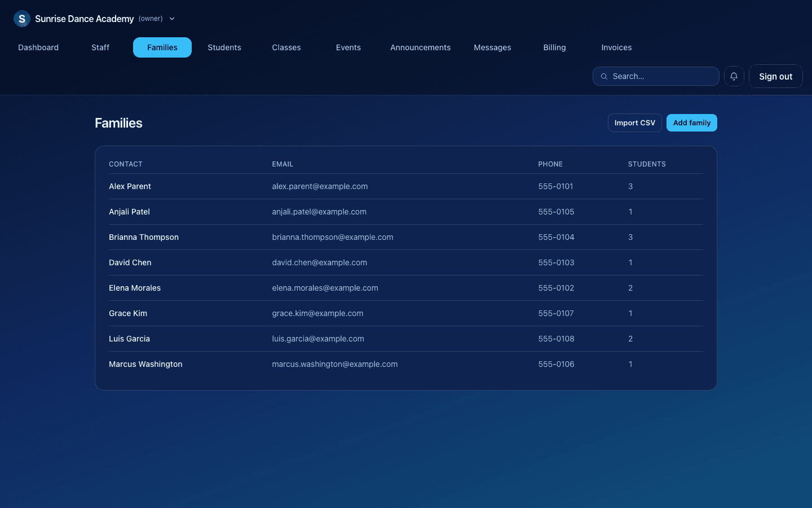The image size is (812, 508).
Task: Click the Sunrise Dance Academy logo icon
Action: (x=22, y=19)
